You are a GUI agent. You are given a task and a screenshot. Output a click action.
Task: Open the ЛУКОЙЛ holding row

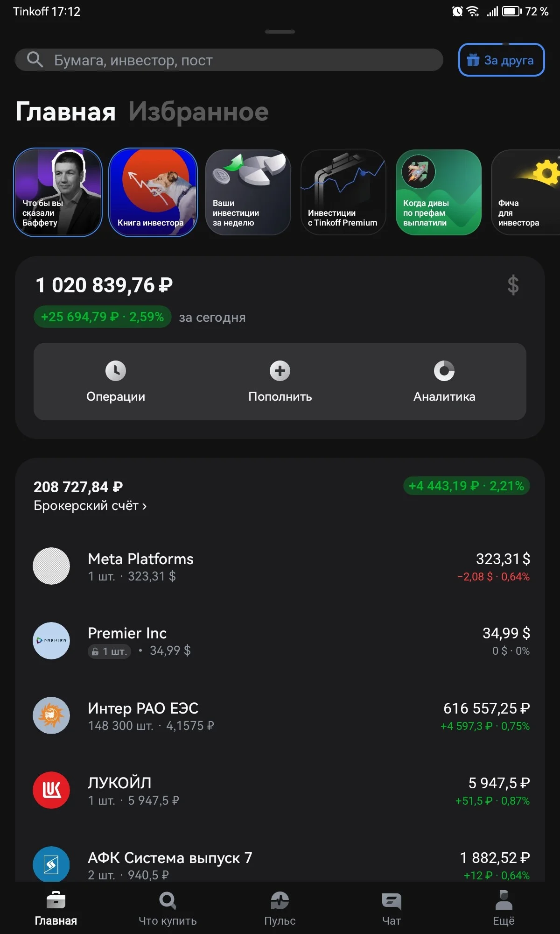point(280,790)
